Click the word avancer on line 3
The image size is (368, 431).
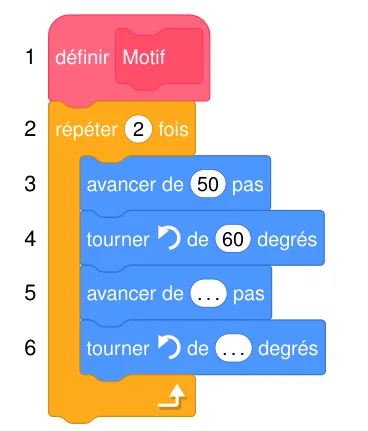coord(121,185)
